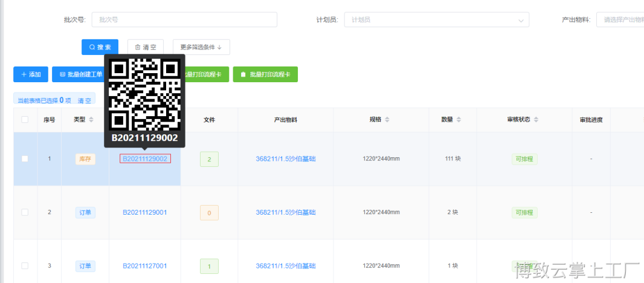Click the 清空 selection link above table
644x283 pixels.
(x=85, y=100)
